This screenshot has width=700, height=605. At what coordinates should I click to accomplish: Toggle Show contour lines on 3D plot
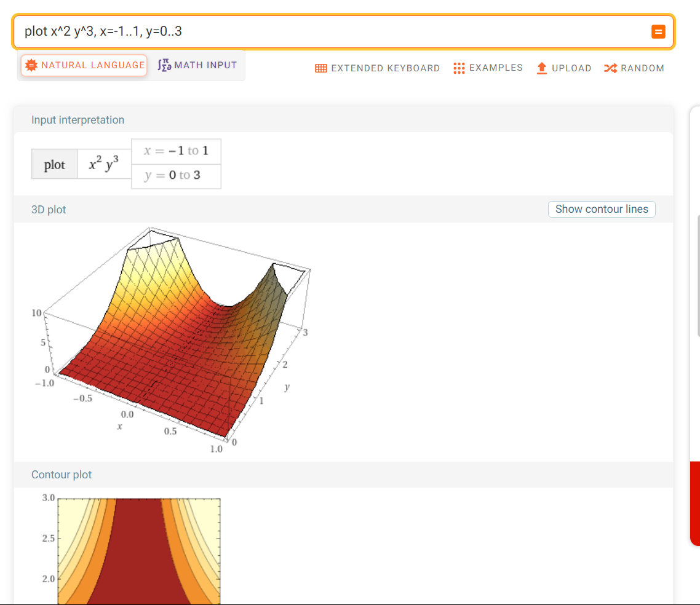602,209
